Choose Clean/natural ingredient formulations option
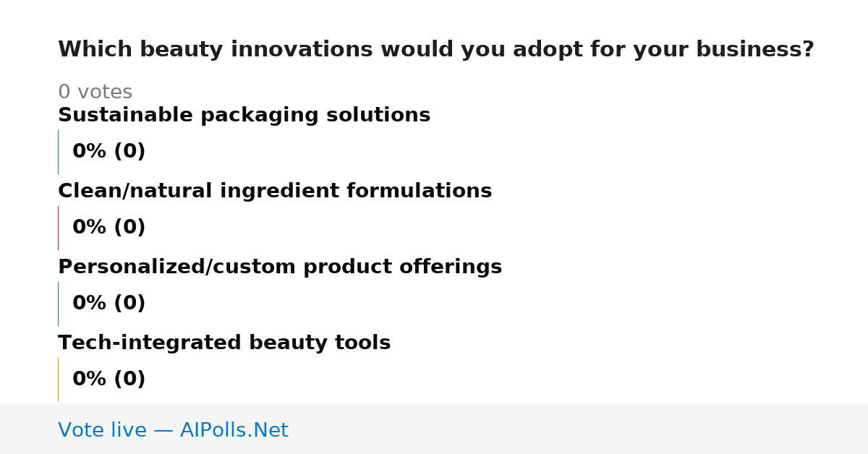 tap(275, 191)
